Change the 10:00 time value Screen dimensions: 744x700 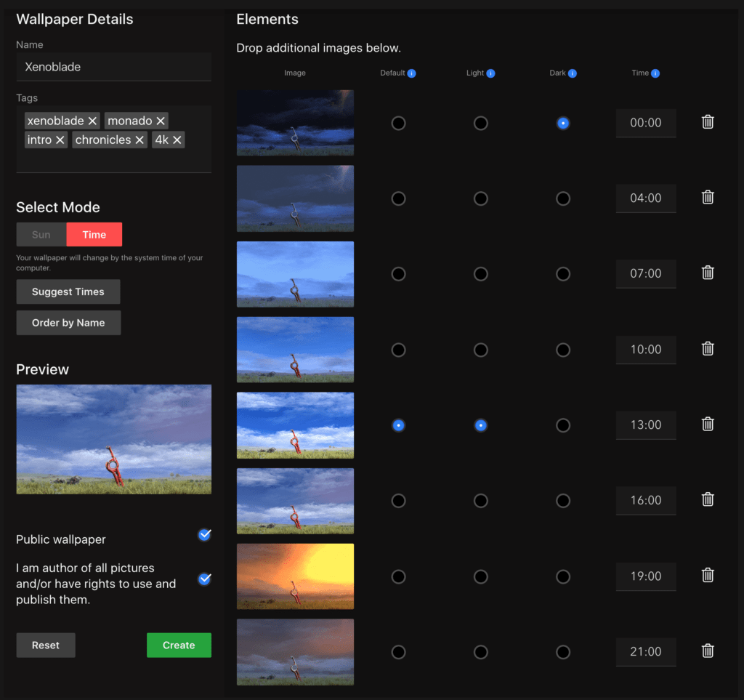(x=646, y=350)
